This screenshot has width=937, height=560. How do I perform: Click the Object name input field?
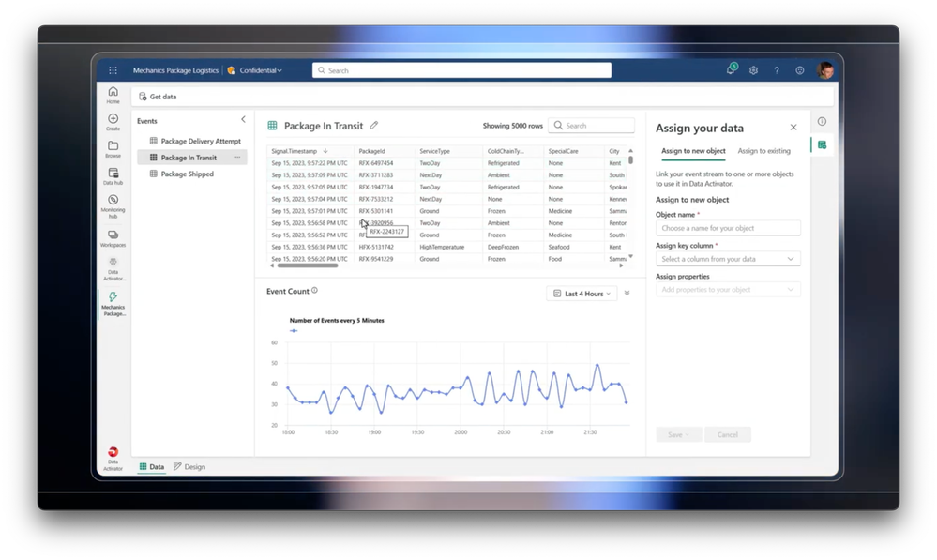tap(728, 228)
